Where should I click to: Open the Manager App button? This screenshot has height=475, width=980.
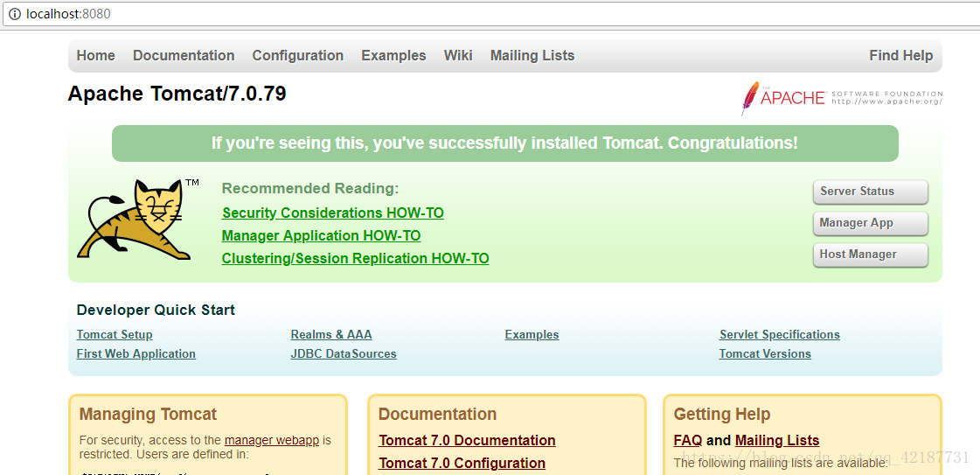(871, 223)
